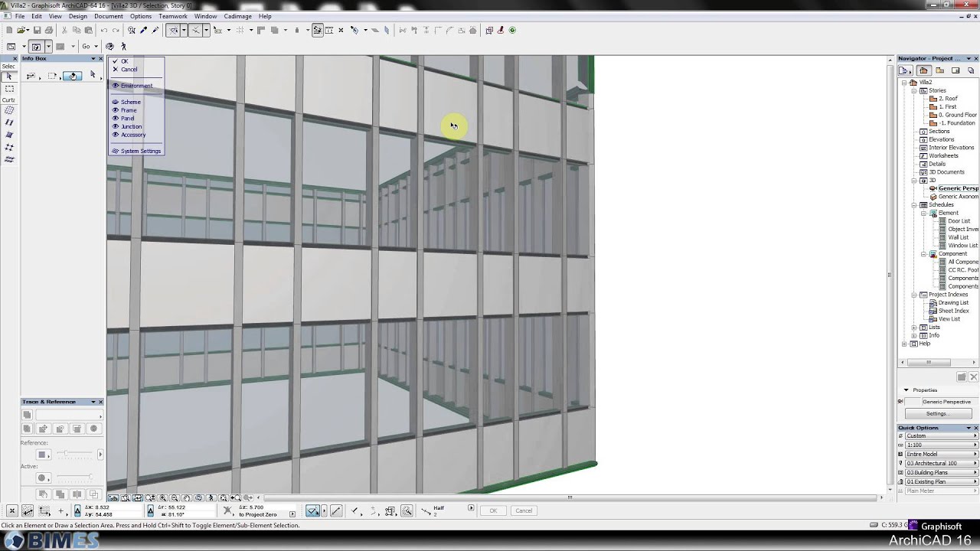The height and width of the screenshot is (551, 980).
Task: Click the Redo arrow icon
Action: pyautogui.click(x=116, y=31)
